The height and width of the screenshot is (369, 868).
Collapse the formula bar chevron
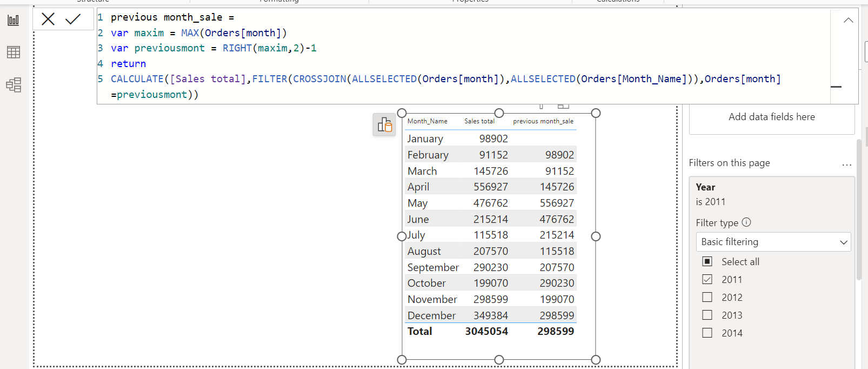848,20
